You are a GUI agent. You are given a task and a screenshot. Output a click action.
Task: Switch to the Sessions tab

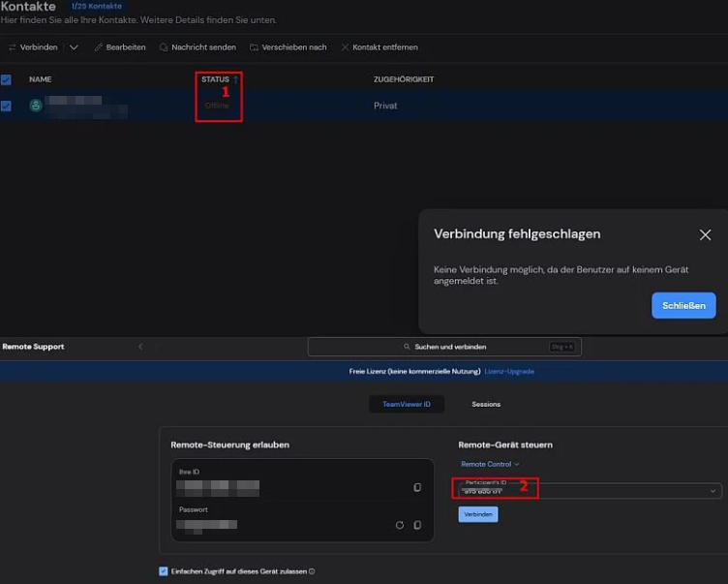tap(486, 404)
